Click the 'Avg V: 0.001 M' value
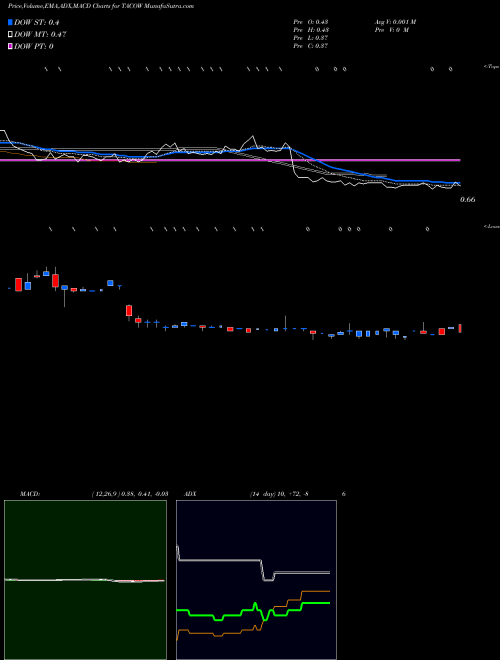500x660 pixels. (x=396, y=22)
